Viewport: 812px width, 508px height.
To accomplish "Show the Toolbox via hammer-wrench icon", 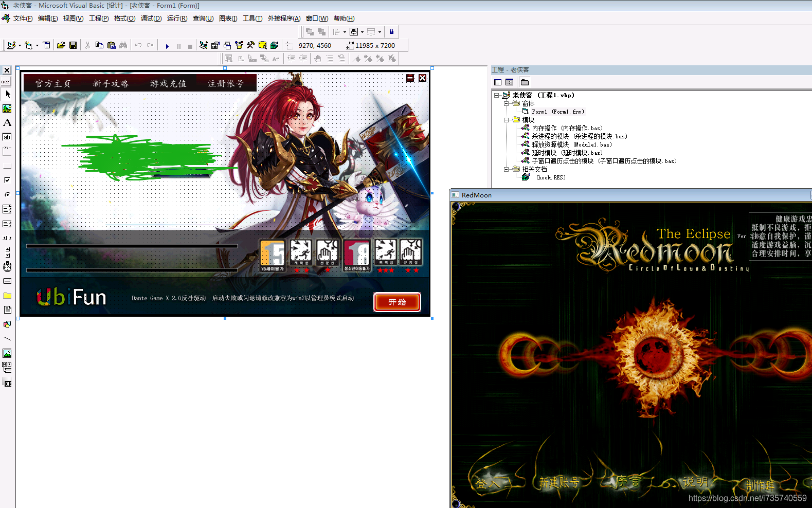I will click(251, 45).
